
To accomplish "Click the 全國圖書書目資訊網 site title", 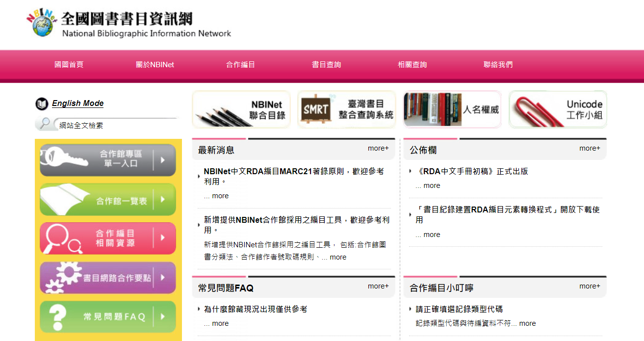I will point(127,19).
